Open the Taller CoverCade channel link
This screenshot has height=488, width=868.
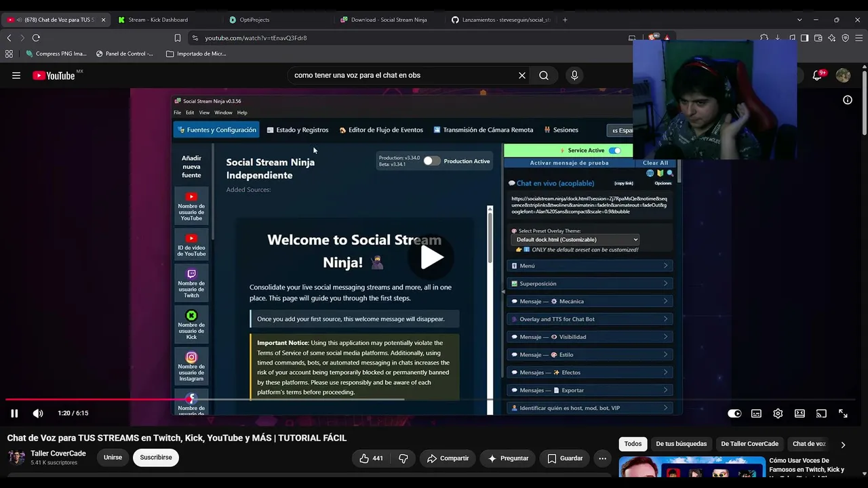point(58,453)
